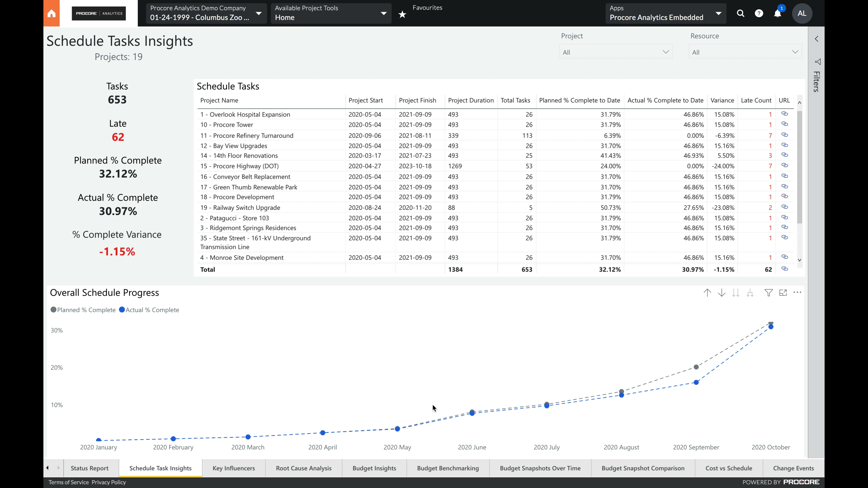Click the chart filter funnel icon

769,293
